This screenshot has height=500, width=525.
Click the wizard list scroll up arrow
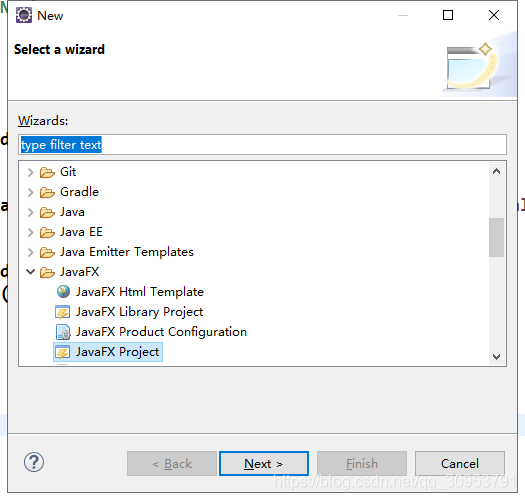point(497,171)
